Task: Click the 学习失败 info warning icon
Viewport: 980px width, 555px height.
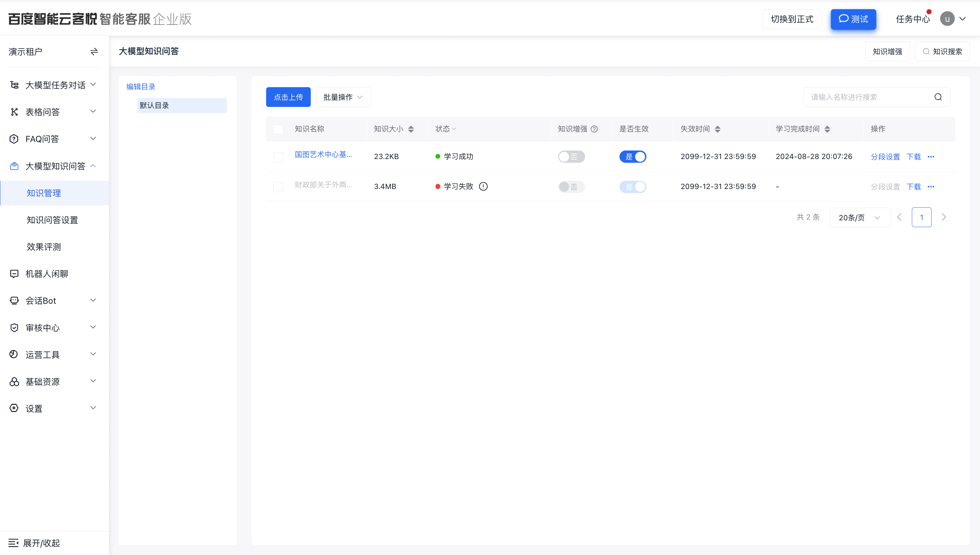Action: (x=483, y=186)
